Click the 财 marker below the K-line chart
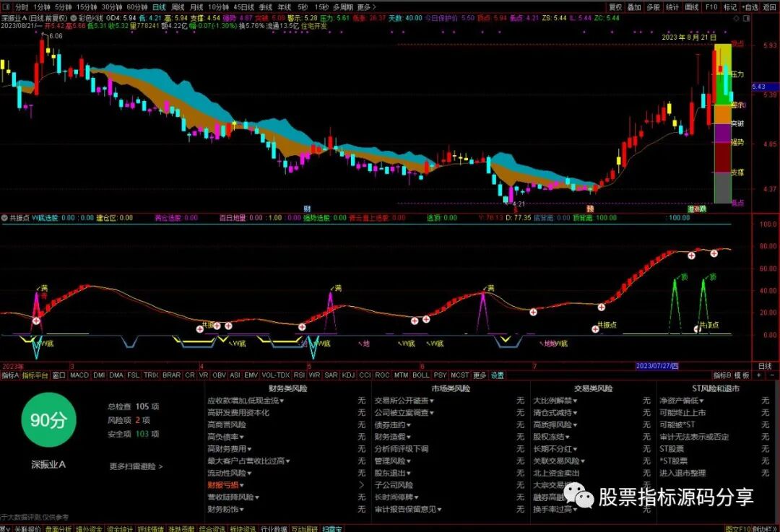Image resolution: width=780 pixels, height=532 pixels. coord(307,209)
